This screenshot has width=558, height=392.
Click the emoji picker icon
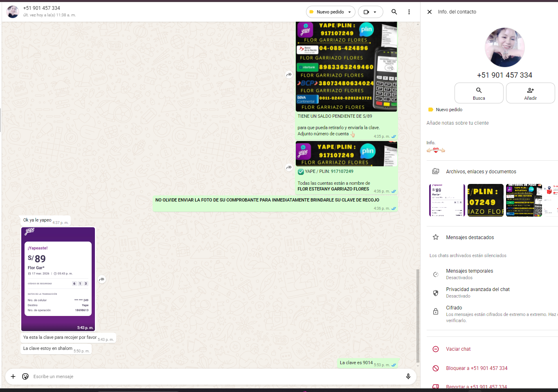[x=25, y=376]
